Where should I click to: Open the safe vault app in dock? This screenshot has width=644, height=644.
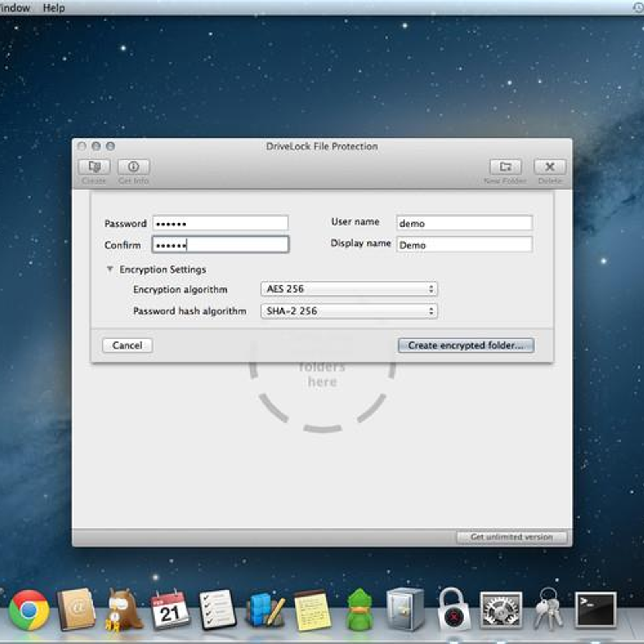[405, 610]
